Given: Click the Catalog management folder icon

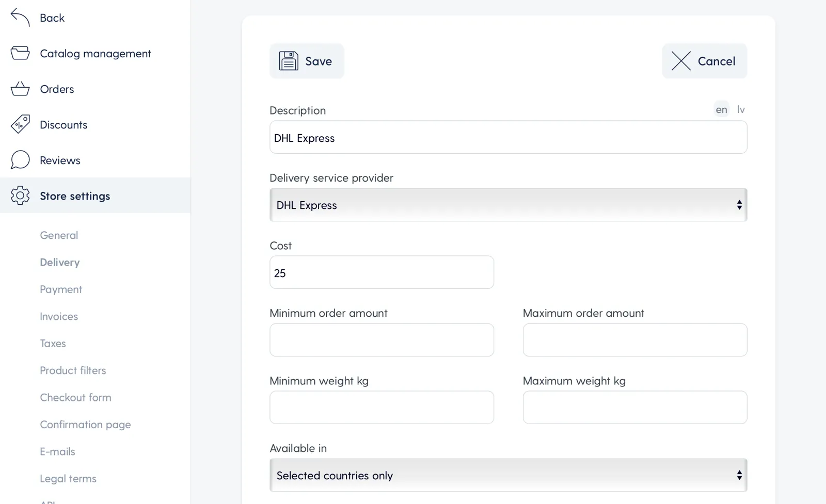Looking at the screenshot, I should coord(20,53).
